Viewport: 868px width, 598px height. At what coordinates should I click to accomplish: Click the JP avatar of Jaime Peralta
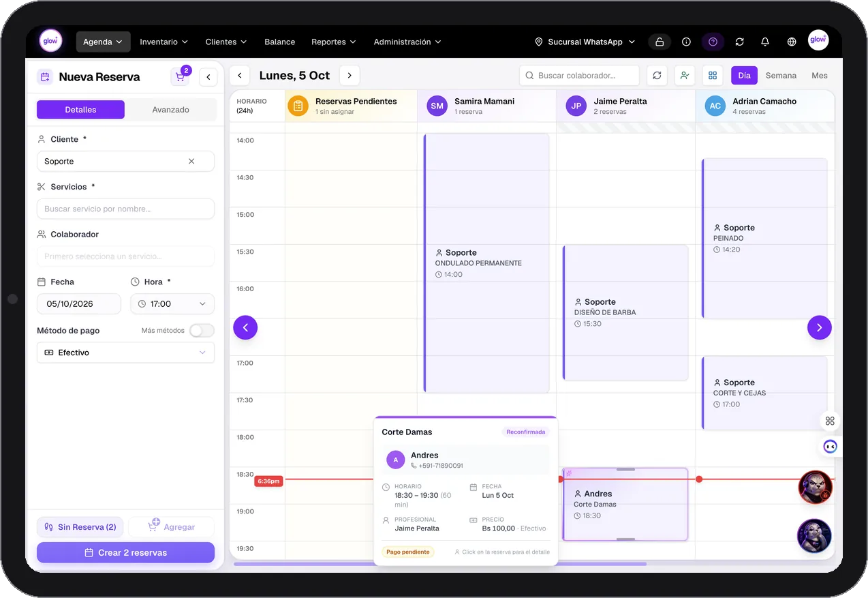pos(576,106)
